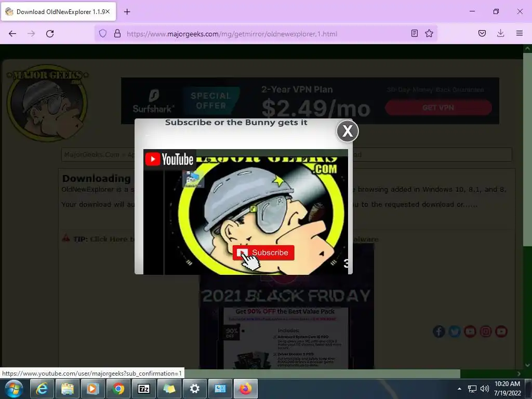Screen dimensions: 532x399
Task: Show hidden system tray icons arrow
Action: [x=459, y=389]
